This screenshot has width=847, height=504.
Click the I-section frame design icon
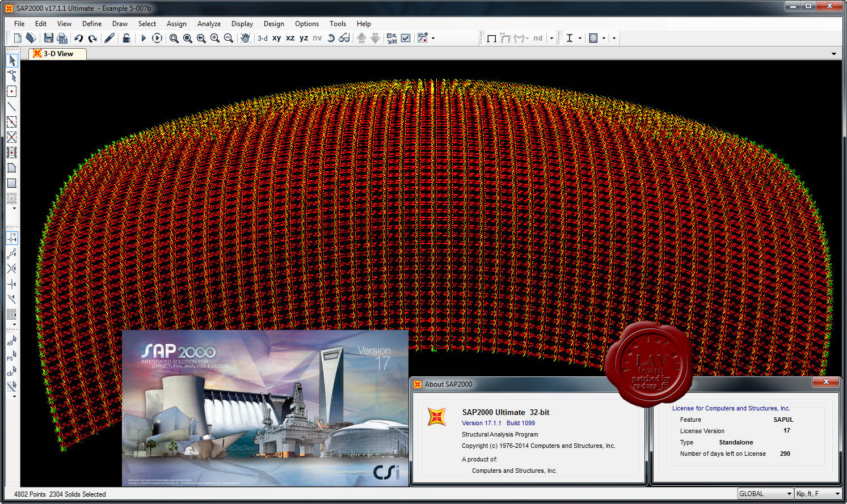click(570, 38)
